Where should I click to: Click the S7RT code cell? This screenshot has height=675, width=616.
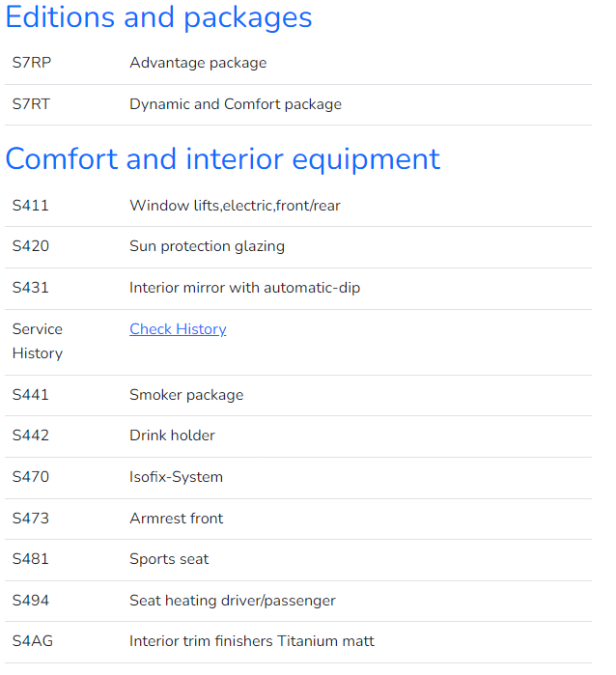point(31,104)
